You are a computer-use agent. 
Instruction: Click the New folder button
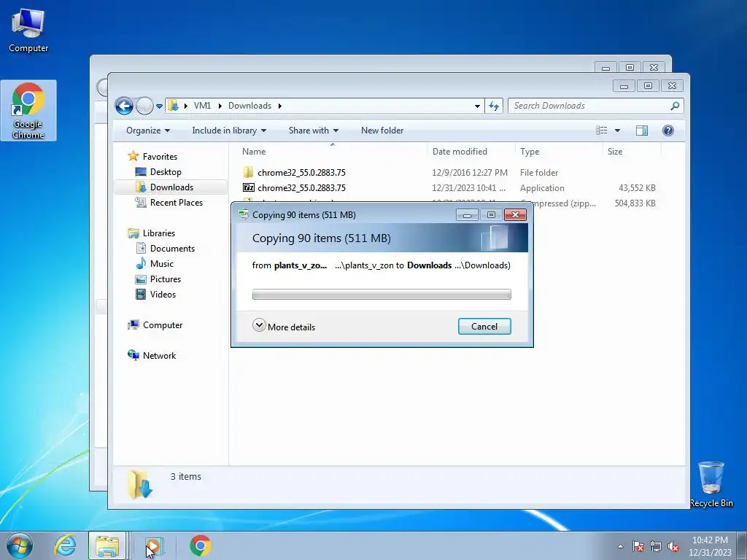pyautogui.click(x=382, y=131)
